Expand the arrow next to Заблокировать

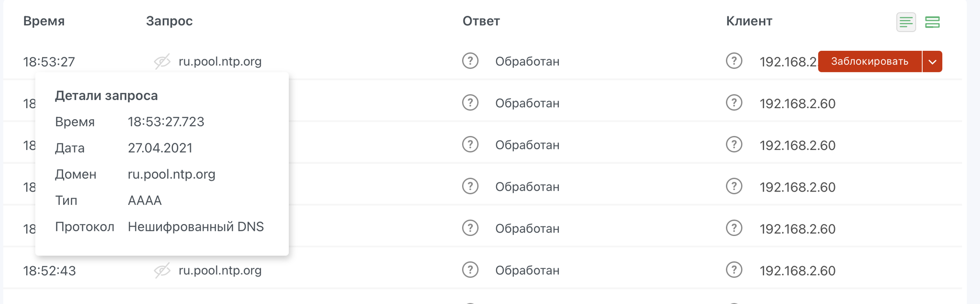(x=932, y=62)
